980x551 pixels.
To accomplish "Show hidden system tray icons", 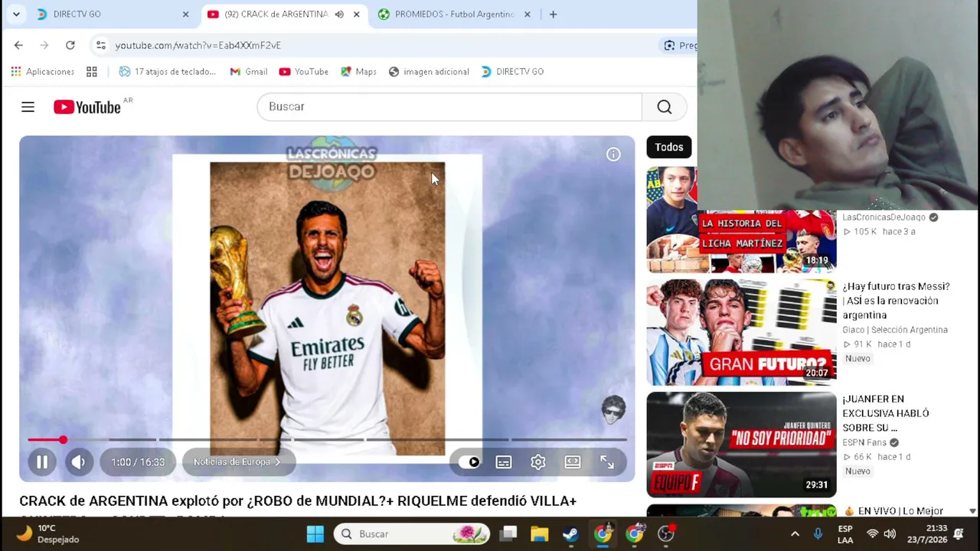I will click(x=795, y=534).
